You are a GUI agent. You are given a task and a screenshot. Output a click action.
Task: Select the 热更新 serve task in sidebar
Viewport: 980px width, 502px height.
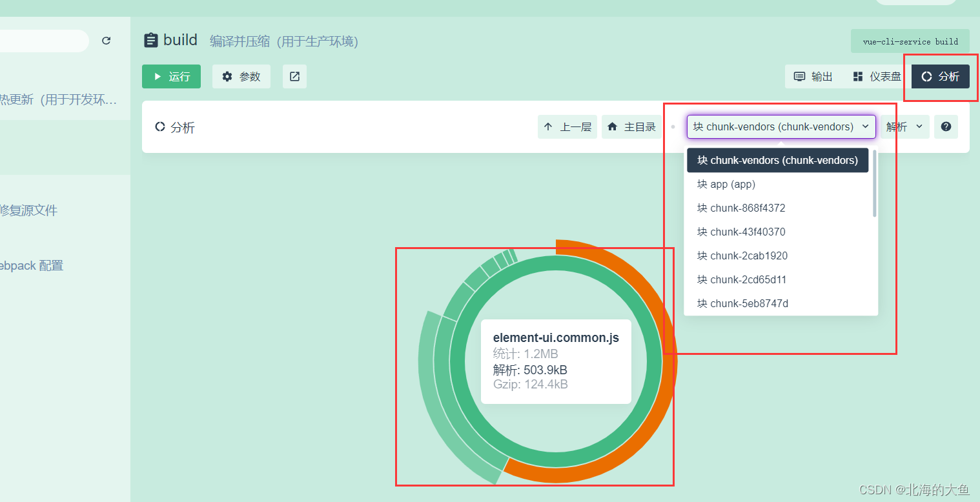point(59,99)
